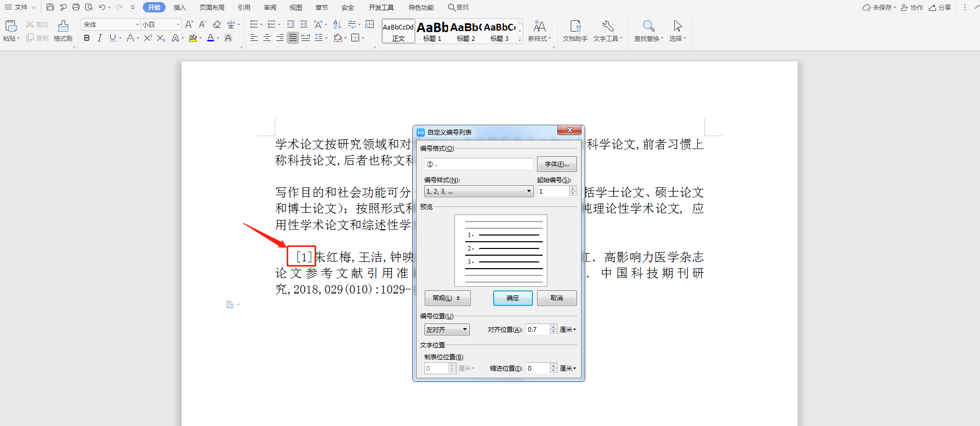Click the 字体(F)... button in dialog
980x426 pixels.
(x=557, y=164)
